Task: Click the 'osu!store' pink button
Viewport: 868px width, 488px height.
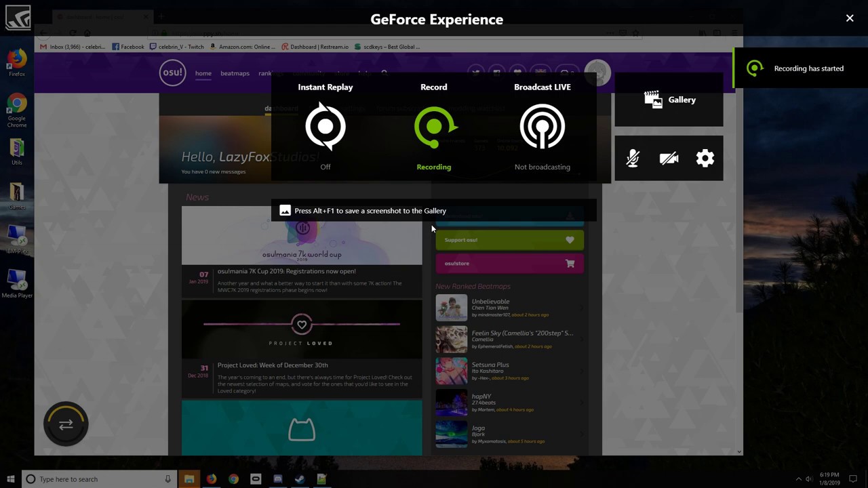Action: [x=509, y=264]
